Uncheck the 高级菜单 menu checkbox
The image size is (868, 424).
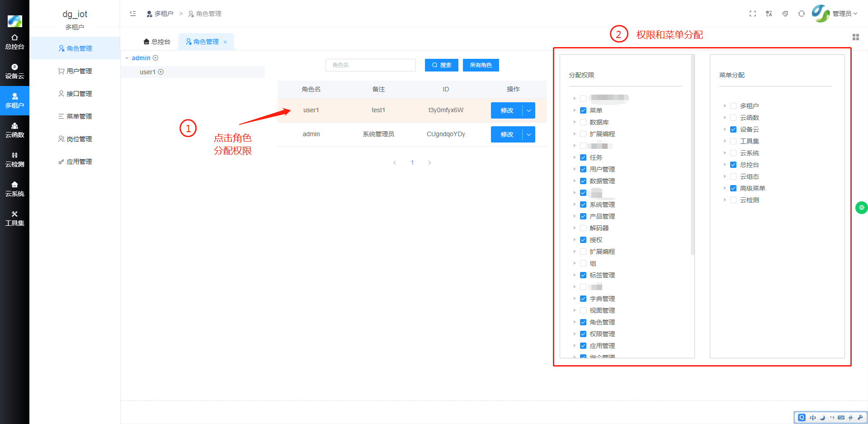coord(733,188)
